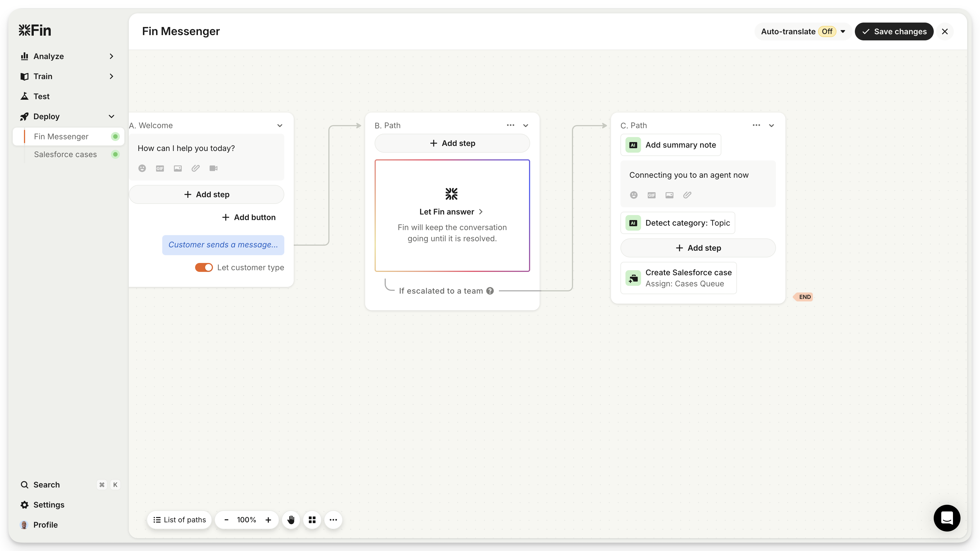Click the zoom in plus button
Viewport: 980px width, 551px height.
pyautogui.click(x=268, y=520)
